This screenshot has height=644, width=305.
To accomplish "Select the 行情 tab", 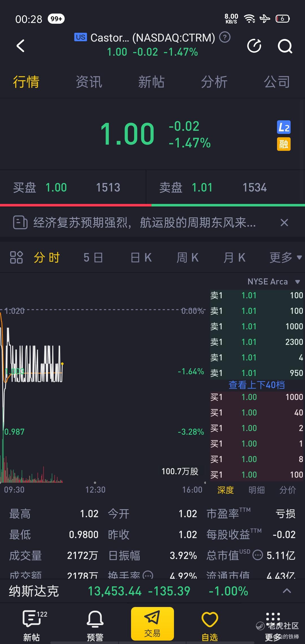I will [x=26, y=82].
